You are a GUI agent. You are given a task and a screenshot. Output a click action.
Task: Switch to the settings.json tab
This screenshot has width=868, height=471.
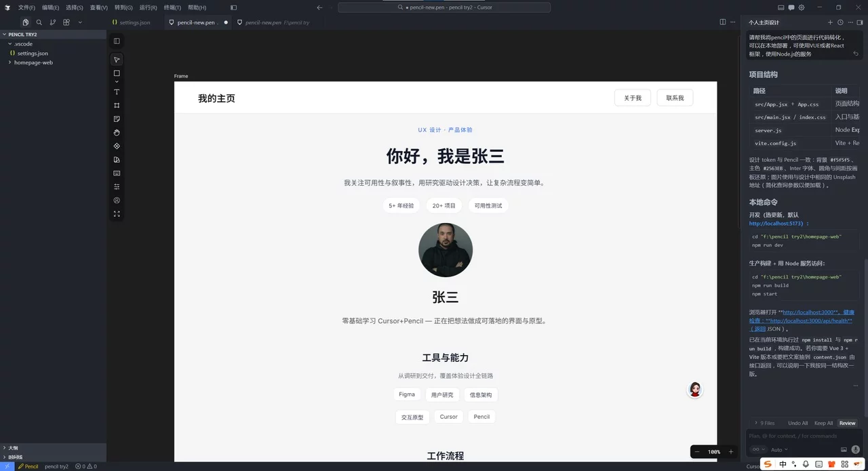[134, 22]
